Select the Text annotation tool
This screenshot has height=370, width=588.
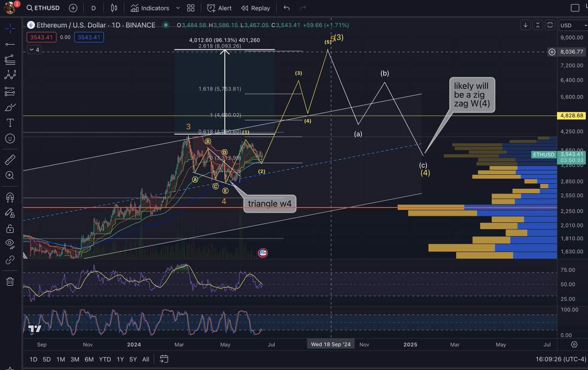pos(10,123)
